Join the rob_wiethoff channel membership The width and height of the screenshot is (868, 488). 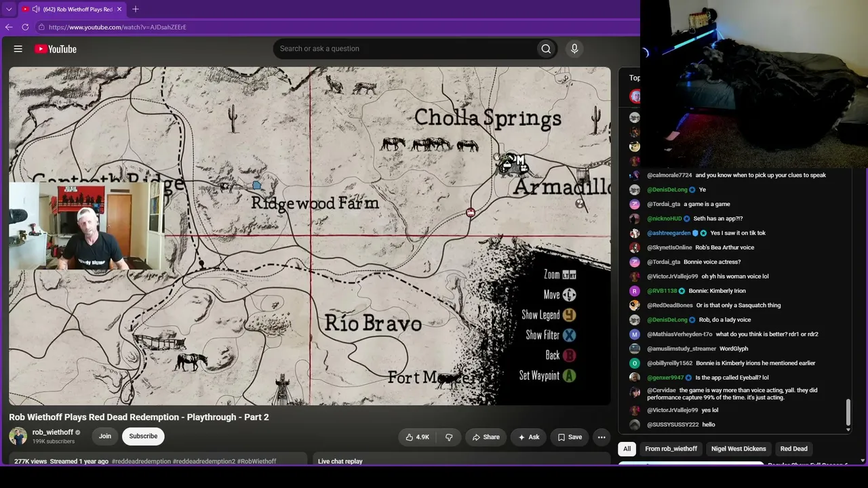105,436
